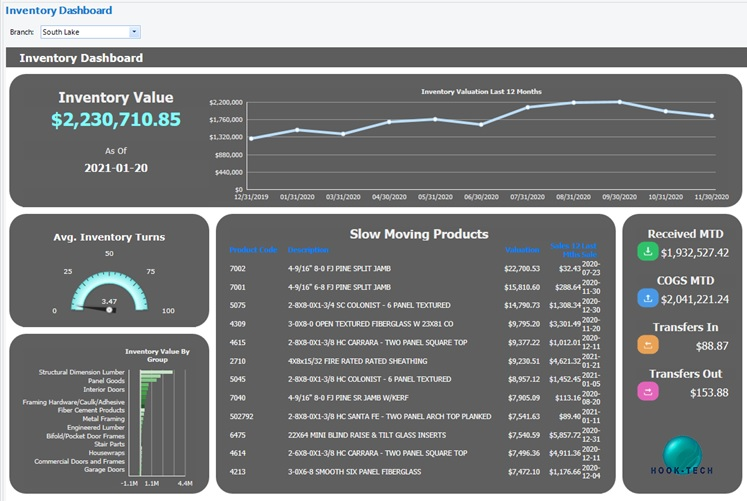Image resolution: width=747 pixels, height=501 pixels.
Task: Select product code 7040
Action: [238, 398]
